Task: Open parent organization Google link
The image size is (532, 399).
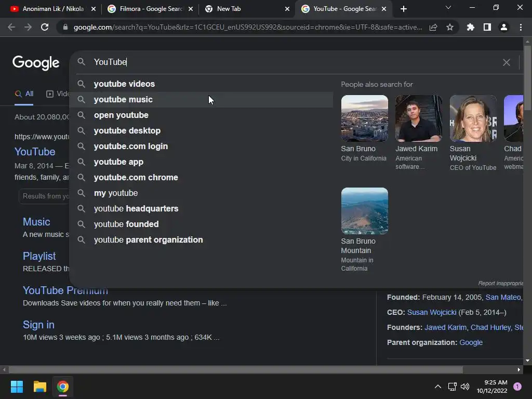Action: 471,343
